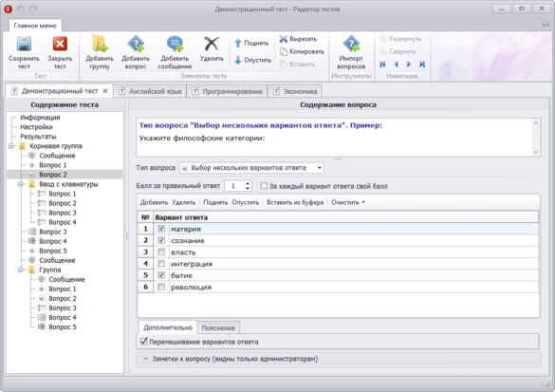The image size is (555, 392).
Task: Click inside the question text editor area
Action: click(335, 138)
